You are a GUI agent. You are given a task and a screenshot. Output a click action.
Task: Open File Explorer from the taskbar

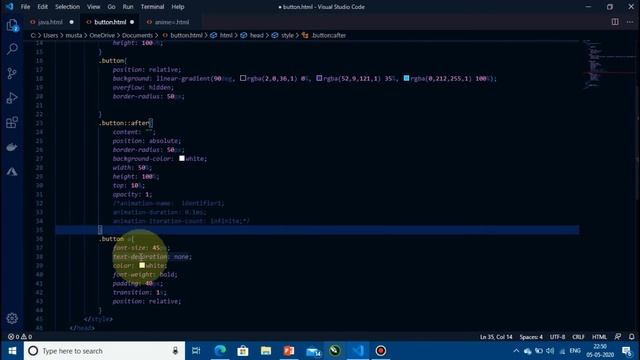266,351
